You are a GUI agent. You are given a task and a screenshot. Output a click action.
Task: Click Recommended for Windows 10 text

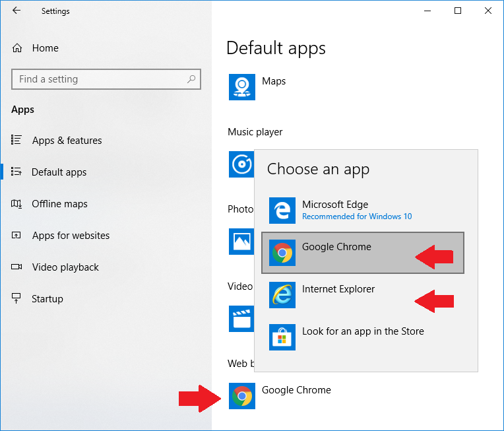point(357,216)
